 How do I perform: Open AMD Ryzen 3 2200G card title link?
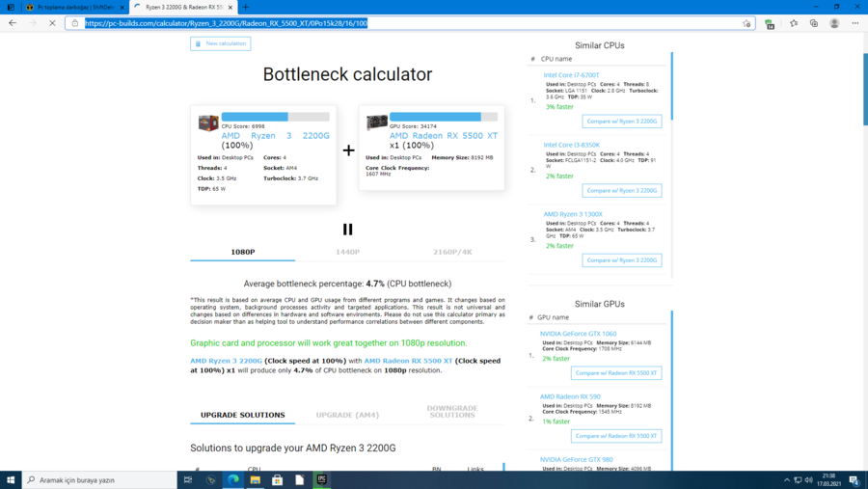[275, 136]
